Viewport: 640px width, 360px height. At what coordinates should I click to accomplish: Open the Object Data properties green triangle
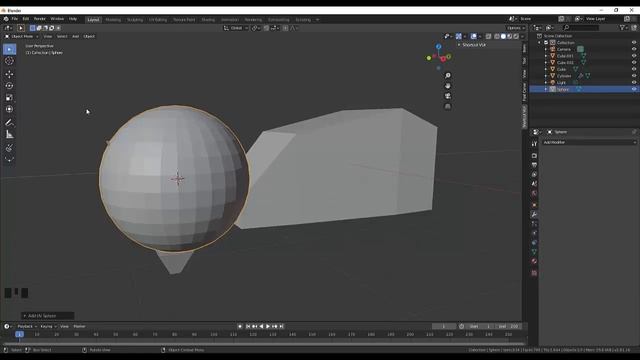[534, 252]
